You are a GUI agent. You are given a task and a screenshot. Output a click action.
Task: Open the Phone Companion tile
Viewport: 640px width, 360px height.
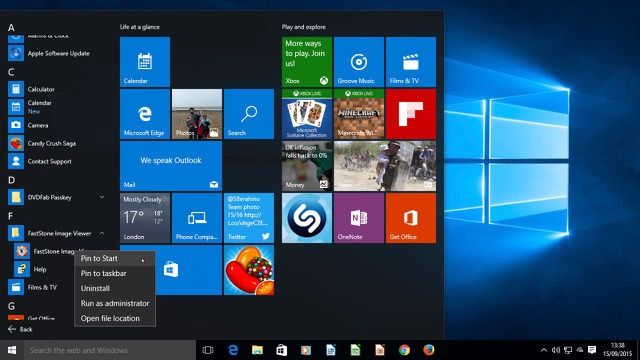197,218
